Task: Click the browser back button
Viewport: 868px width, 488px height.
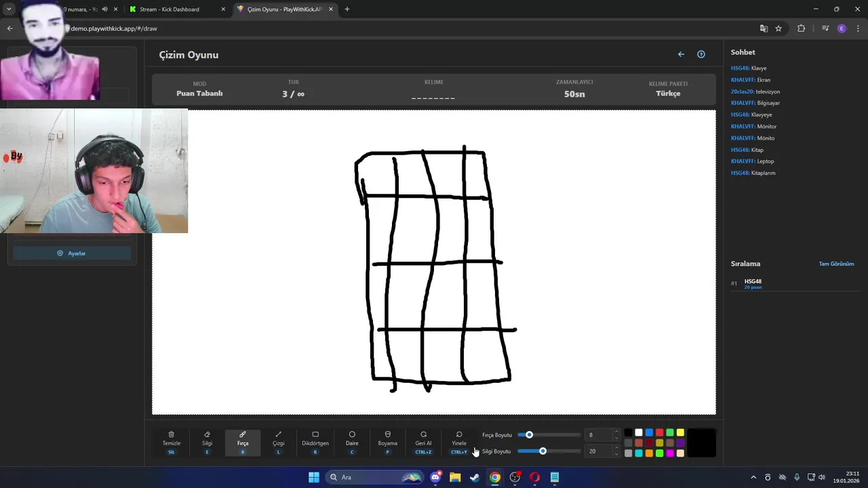Action: (x=10, y=28)
